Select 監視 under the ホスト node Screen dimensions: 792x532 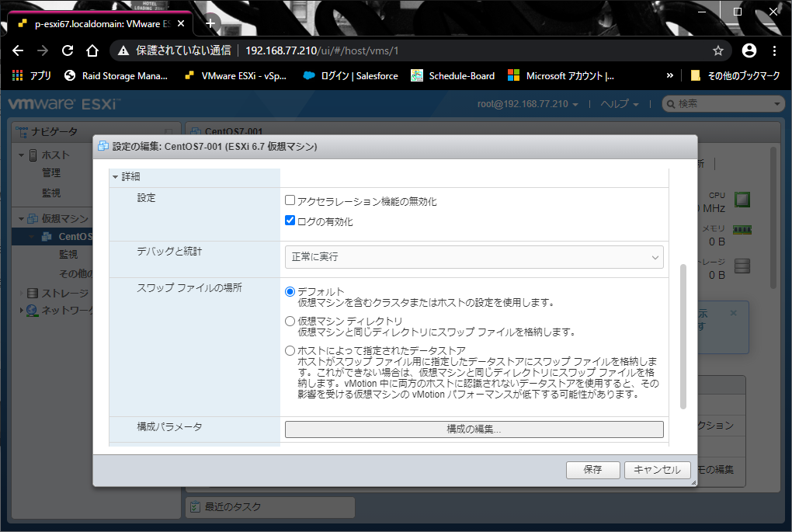point(51,193)
